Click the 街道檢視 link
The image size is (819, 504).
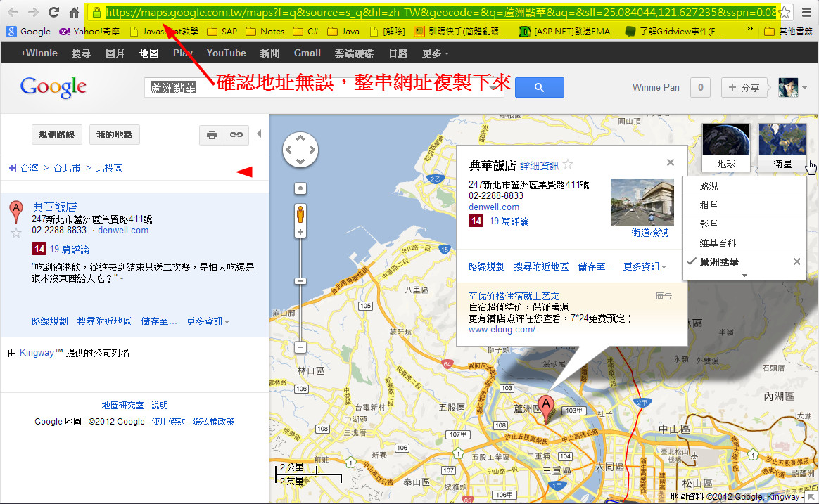(649, 233)
